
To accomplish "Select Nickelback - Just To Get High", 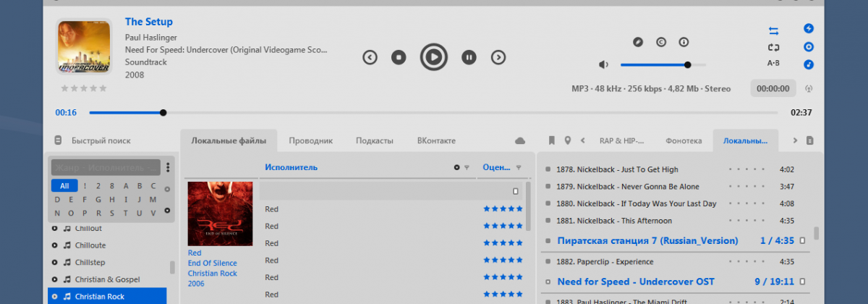I will click(x=617, y=169).
